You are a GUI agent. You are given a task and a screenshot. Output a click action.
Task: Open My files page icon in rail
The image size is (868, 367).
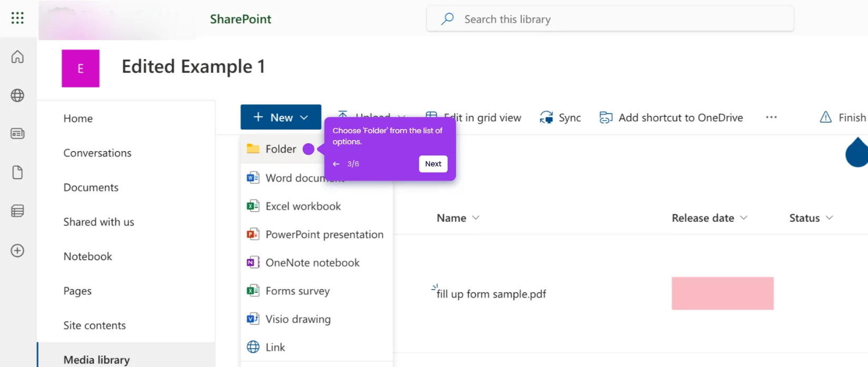17,173
